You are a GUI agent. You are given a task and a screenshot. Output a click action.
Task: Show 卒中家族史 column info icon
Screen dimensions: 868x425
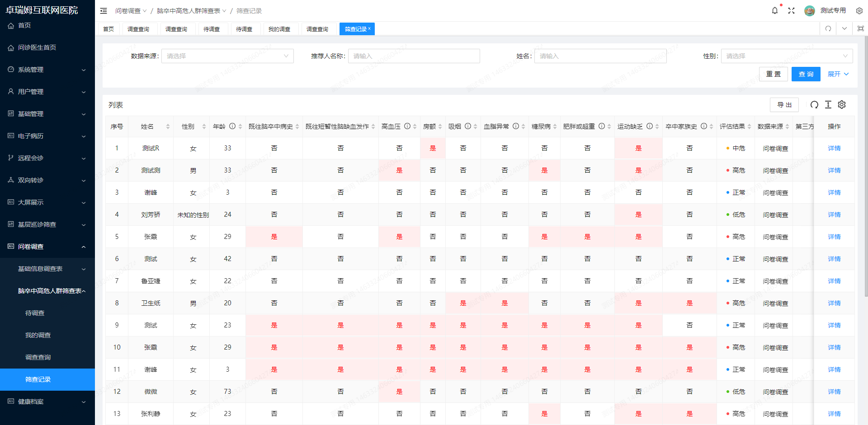(x=704, y=126)
